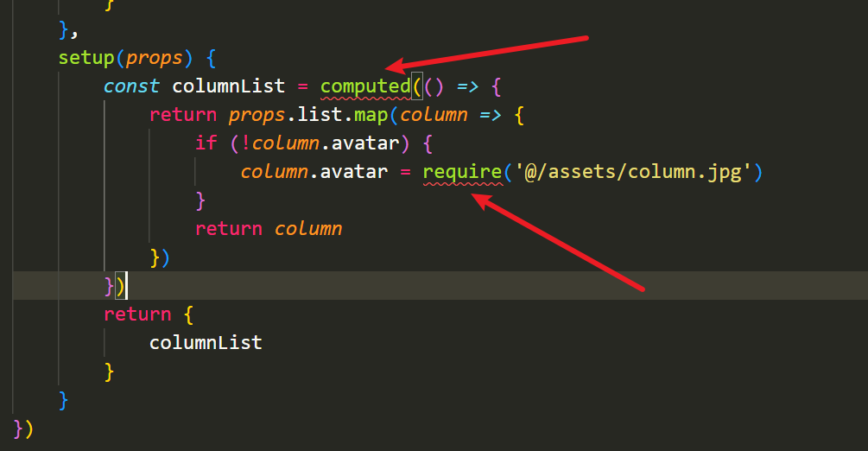Click the "column" parameter of map callback
This screenshot has height=451, width=868.
click(x=434, y=115)
